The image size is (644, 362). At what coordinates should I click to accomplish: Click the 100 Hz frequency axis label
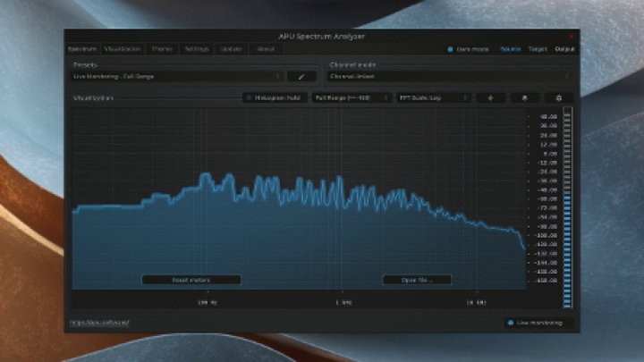coord(208,302)
